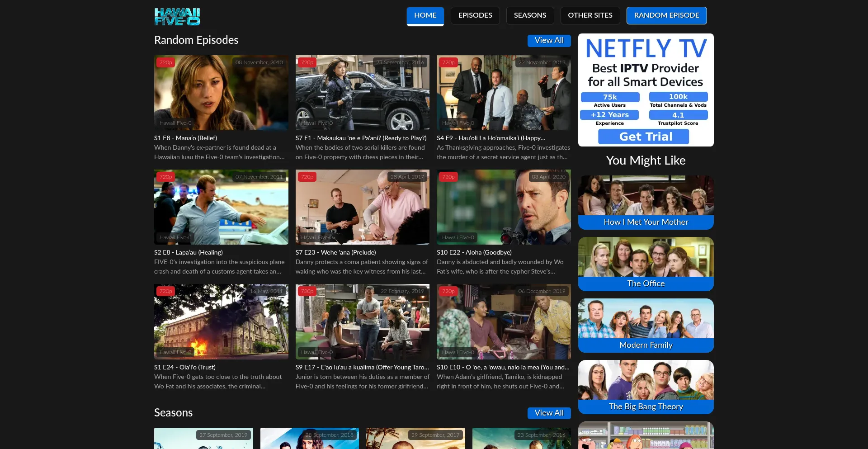Screen dimensions: 868x449
Task: Select the season card dated 27 September 2019
Action: point(203,439)
